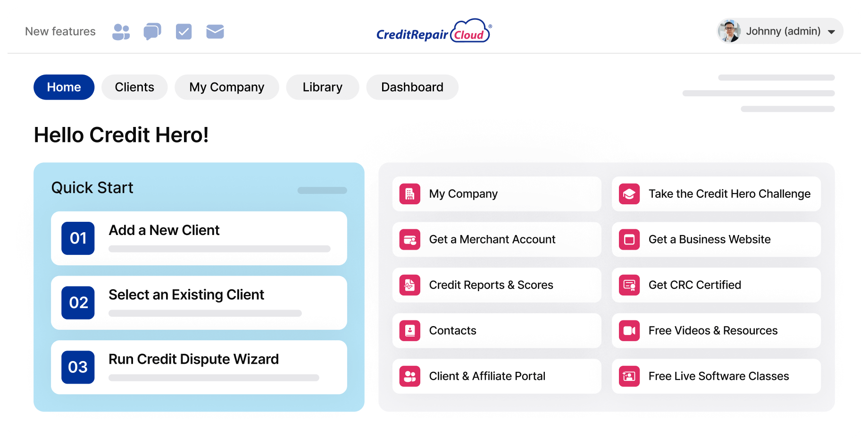Open the tasks checkmark icon

[x=184, y=32]
